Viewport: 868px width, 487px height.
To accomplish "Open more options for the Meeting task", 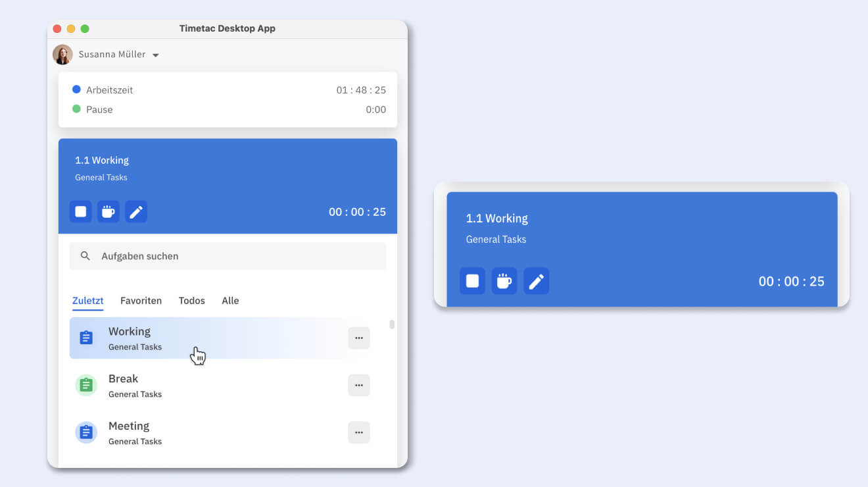I will [x=359, y=433].
